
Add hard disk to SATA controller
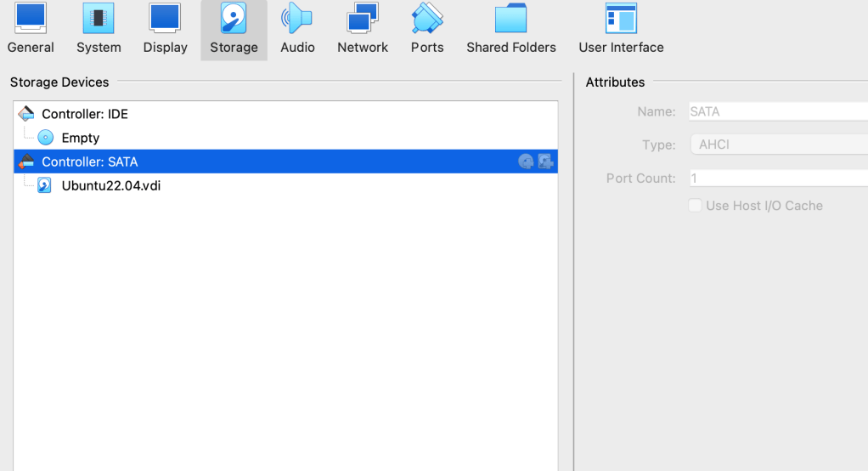point(546,162)
